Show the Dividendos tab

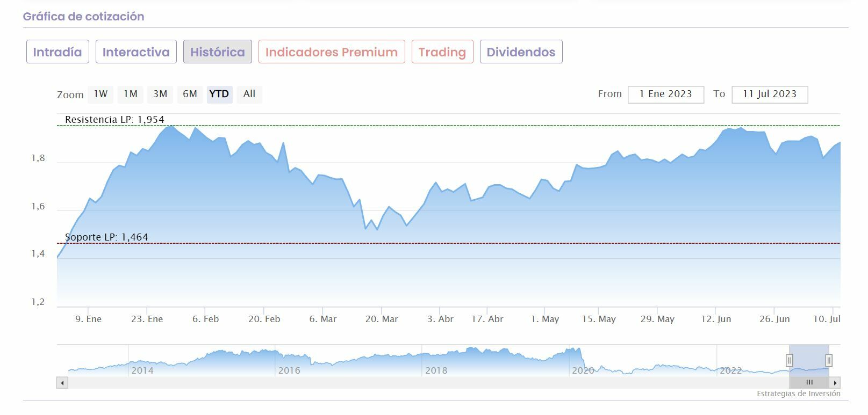click(x=521, y=52)
